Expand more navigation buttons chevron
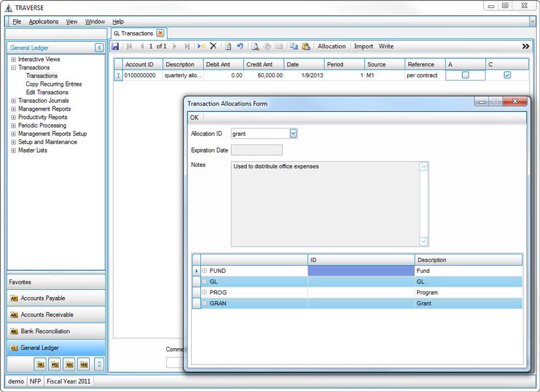This screenshot has height=392, width=540. click(x=99, y=364)
